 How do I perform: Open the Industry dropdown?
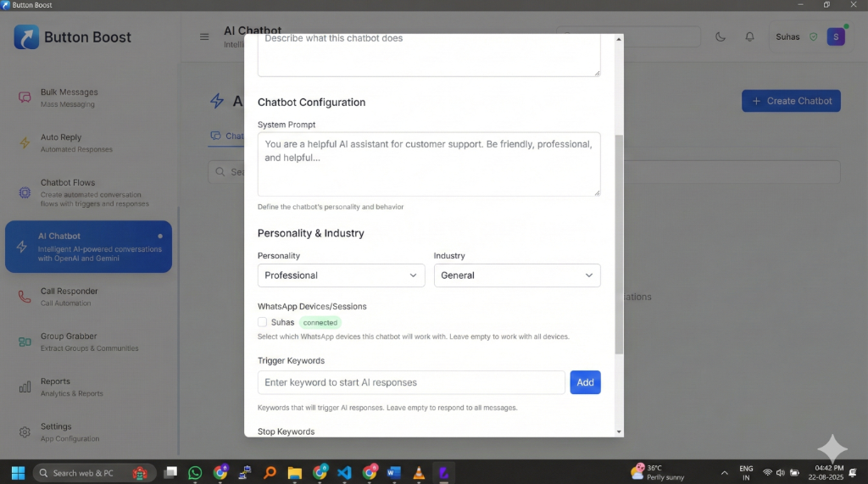tap(517, 275)
